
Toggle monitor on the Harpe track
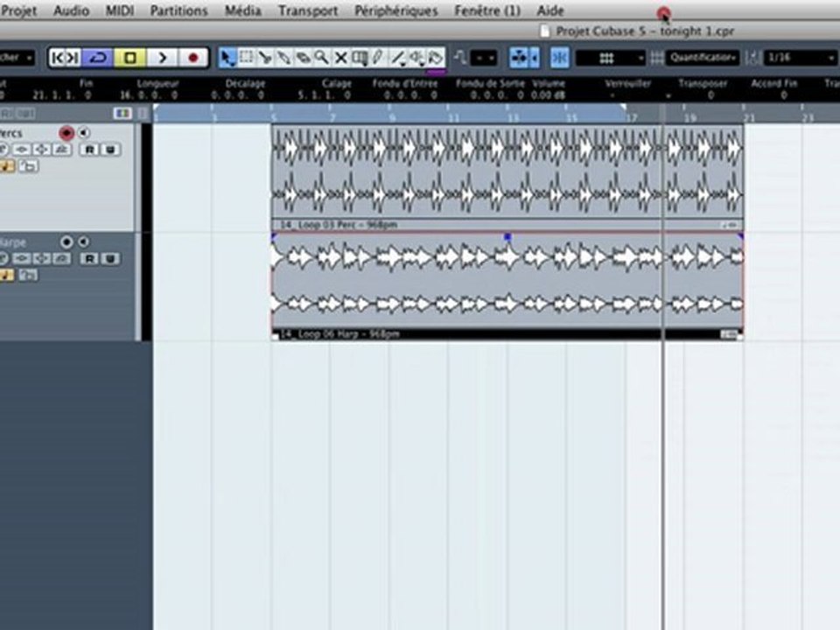(84, 242)
